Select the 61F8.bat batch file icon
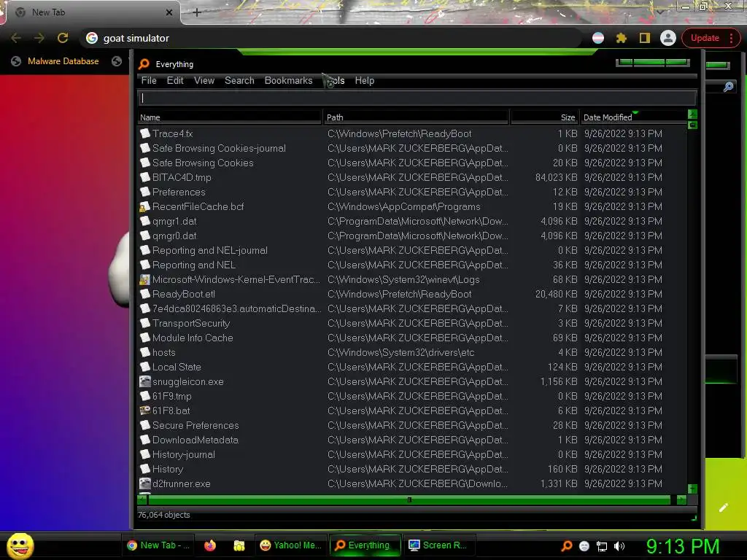 tap(145, 411)
